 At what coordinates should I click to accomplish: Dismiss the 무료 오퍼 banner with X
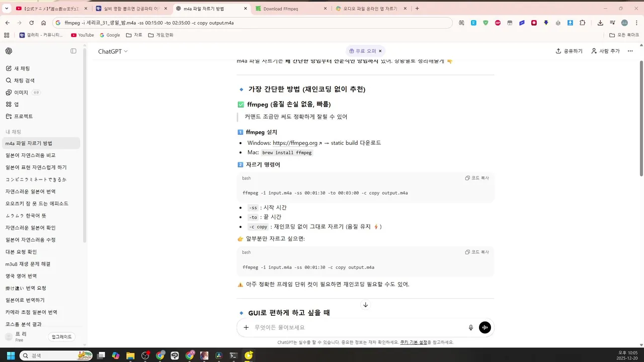[380, 51]
